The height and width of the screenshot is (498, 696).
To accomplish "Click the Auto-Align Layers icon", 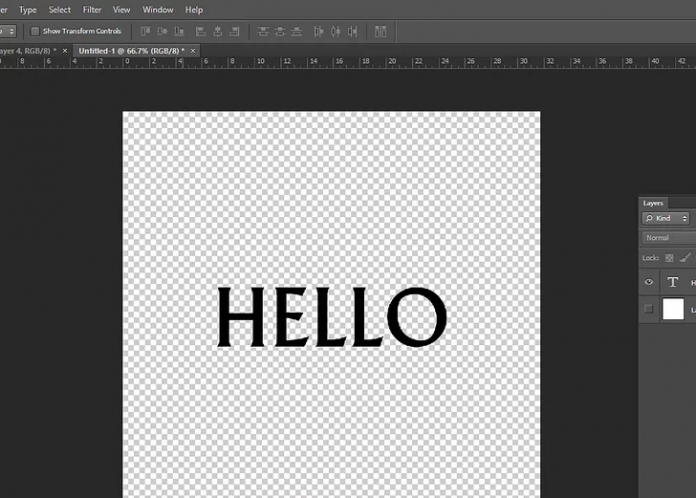I will point(381,32).
